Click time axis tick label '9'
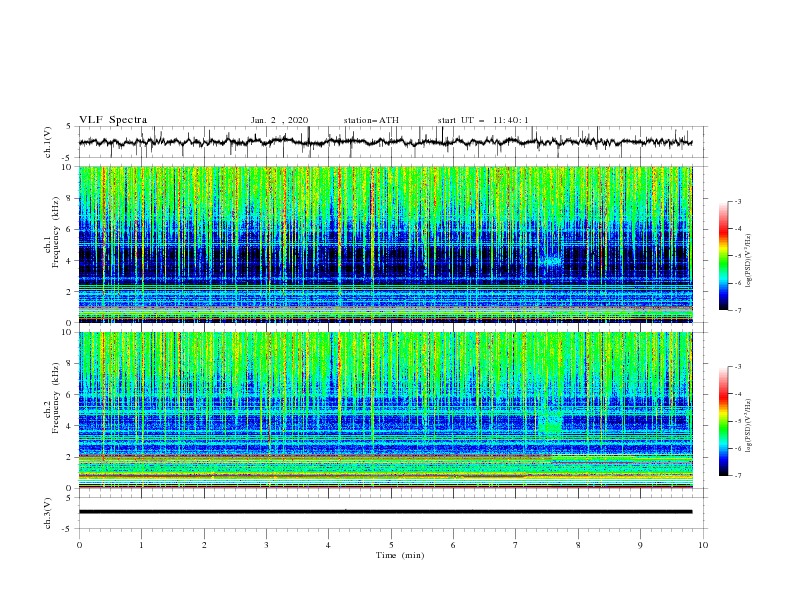Viewport: 792px width, 612px height. click(640, 545)
